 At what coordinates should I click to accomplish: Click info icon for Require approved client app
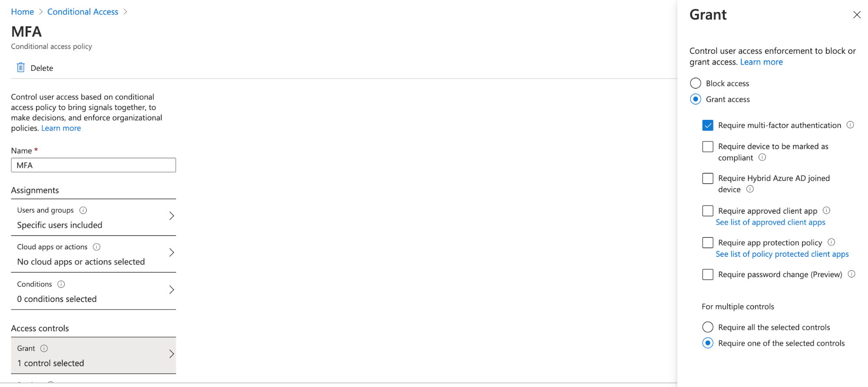tap(826, 210)
